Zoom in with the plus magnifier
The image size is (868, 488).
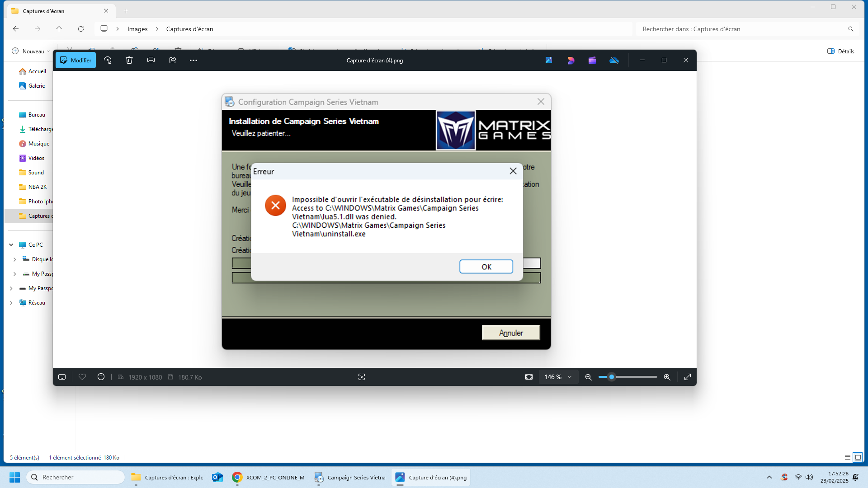[x=667, y=377]
